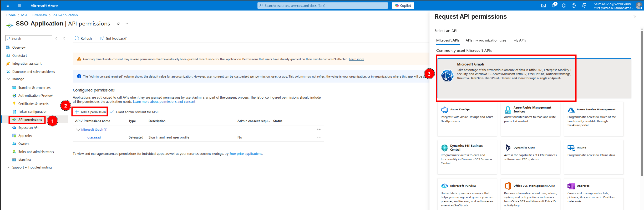Select the OneNote API card
The image size is (644, 210).
(593, 194)
